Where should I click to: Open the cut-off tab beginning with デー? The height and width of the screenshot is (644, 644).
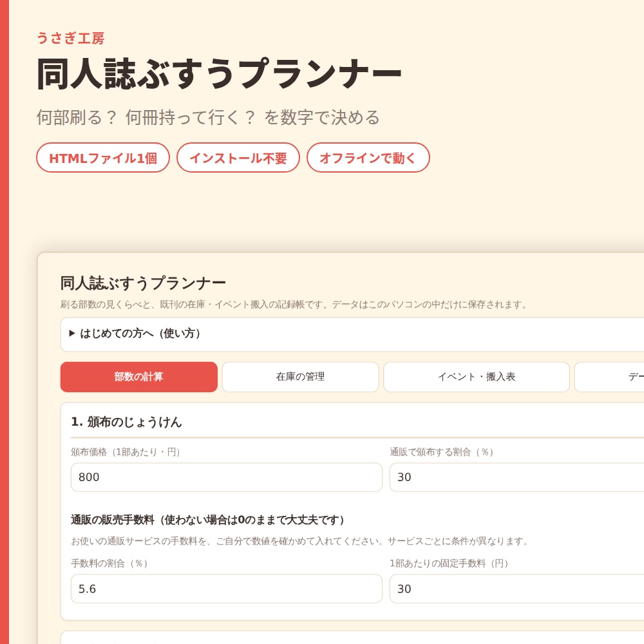609,377
